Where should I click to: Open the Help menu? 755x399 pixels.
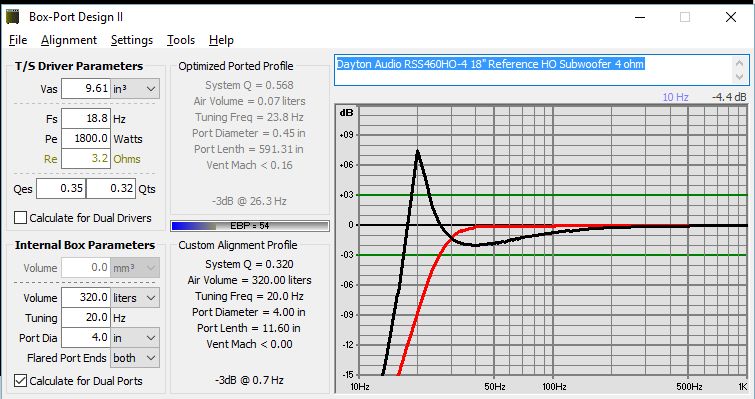coord(221,40)
